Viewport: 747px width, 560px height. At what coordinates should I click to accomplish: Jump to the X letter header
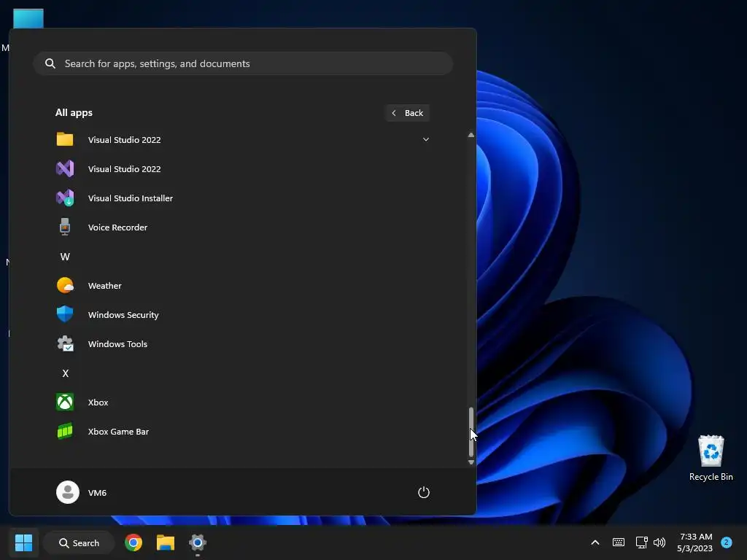[x=65, y=373]
